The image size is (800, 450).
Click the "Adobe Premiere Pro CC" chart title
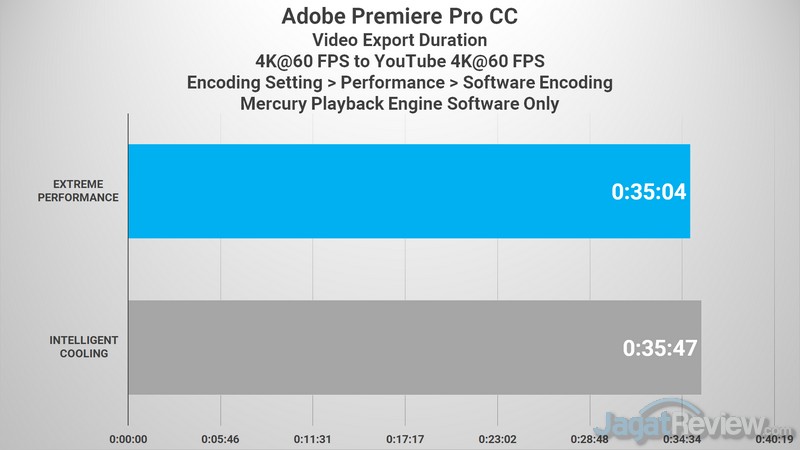tap(400, 17)
